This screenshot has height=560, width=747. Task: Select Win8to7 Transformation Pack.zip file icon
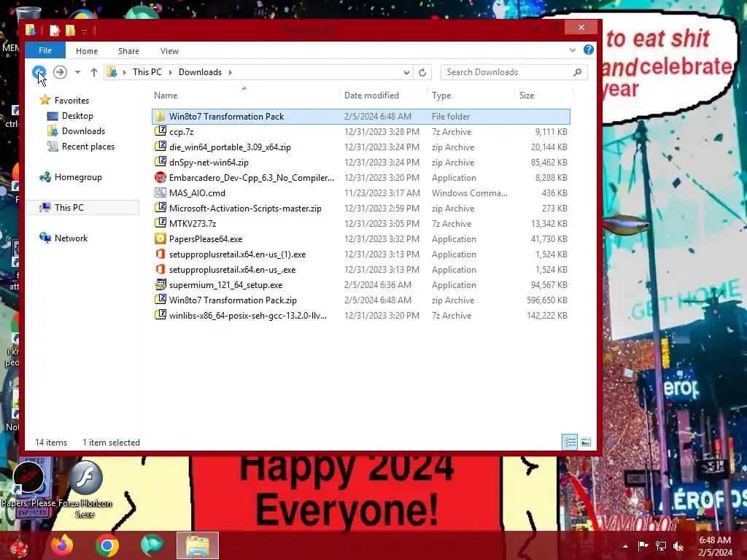(160, 300)
